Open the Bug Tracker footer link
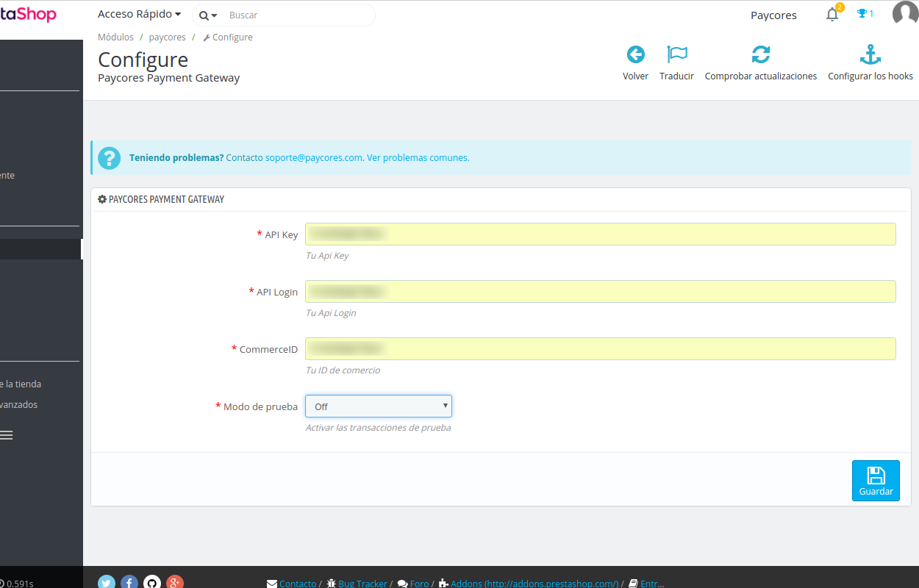The height and width of the screenshot is (588, 919). click(x=362, y=584)
